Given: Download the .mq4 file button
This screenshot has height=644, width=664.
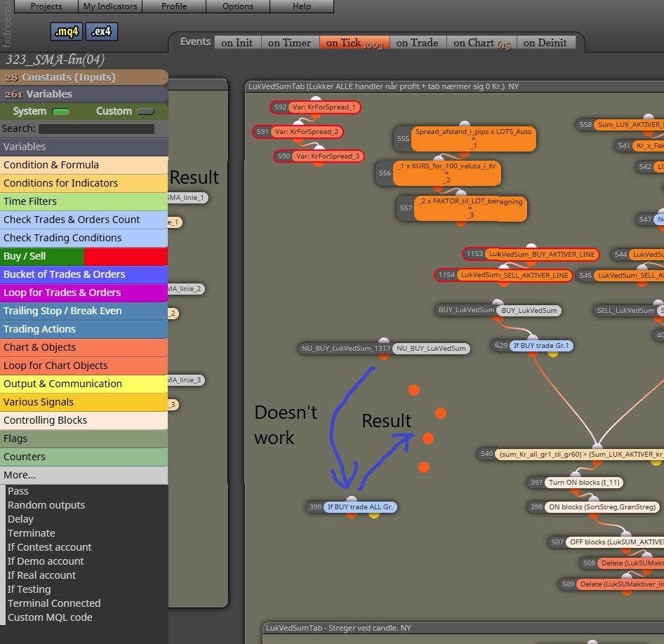Looking at the screenshot, I should pos(67,32).
